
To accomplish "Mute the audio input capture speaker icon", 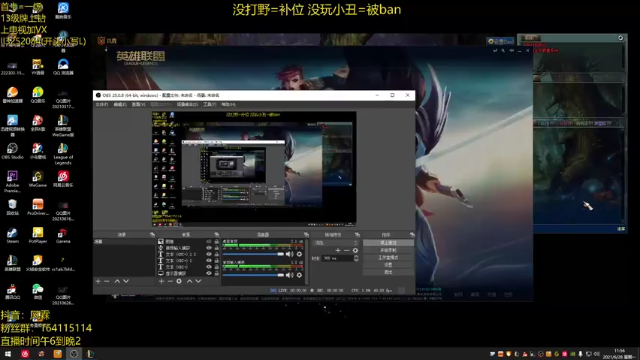I will click(x=290, y=275).
